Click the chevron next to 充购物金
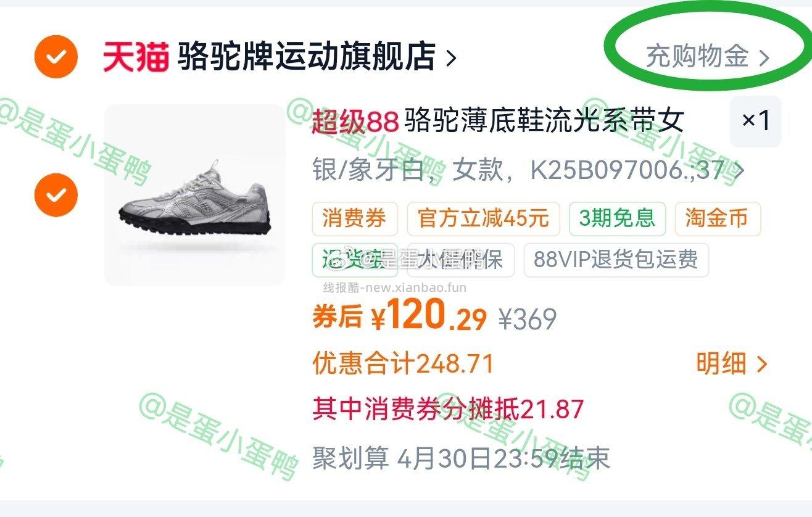Viewport: 812px width, 517px height. tap(764, 58)
